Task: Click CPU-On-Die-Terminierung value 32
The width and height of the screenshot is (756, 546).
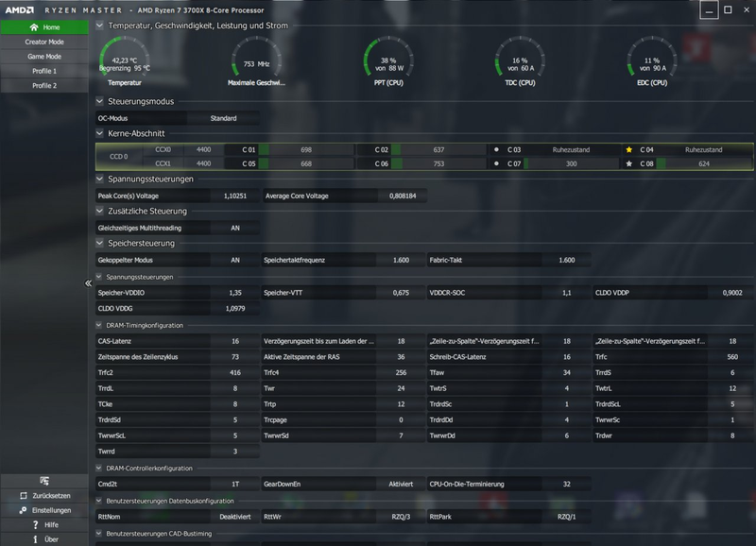Action: [x=566, y=484]
